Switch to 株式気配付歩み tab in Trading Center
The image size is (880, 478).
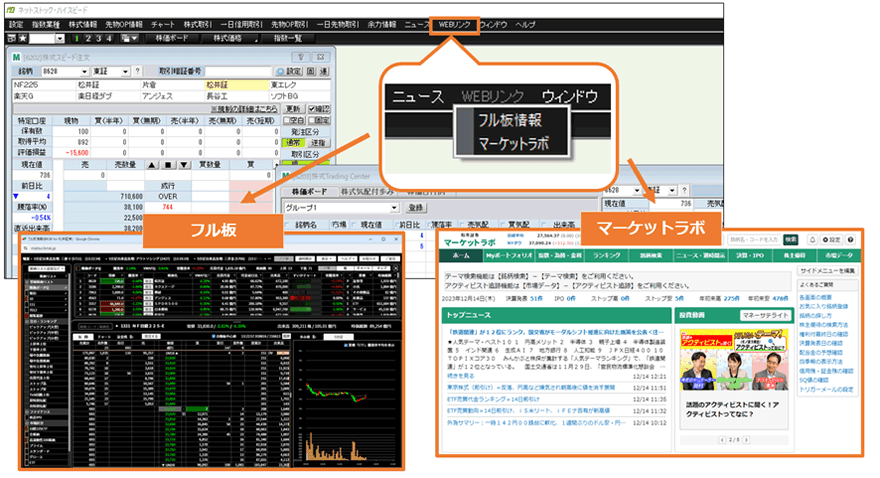367,191
